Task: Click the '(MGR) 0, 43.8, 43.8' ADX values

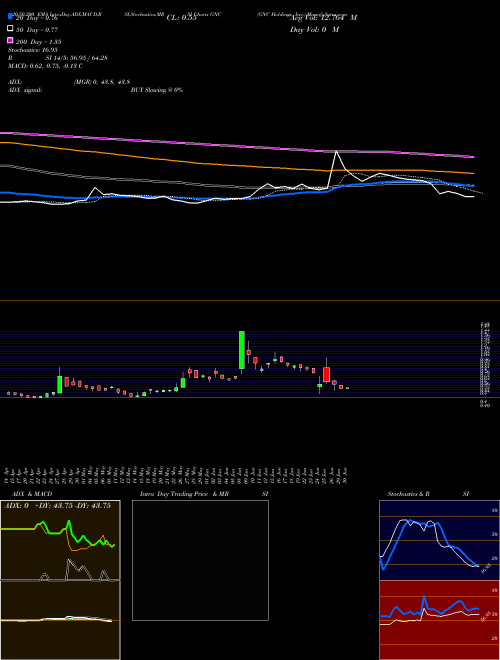Action: [102, 82]
